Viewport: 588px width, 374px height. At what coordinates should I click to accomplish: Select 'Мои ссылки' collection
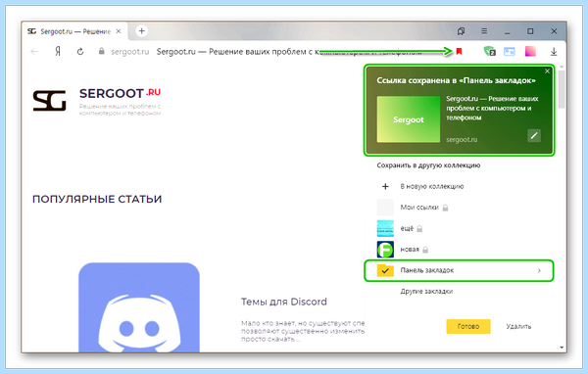click(419, 208)
